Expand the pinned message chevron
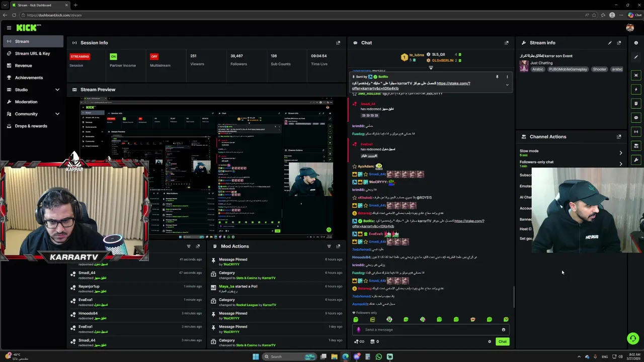The height and width of the screenshot is (362, 644). [x=507, y=85]
